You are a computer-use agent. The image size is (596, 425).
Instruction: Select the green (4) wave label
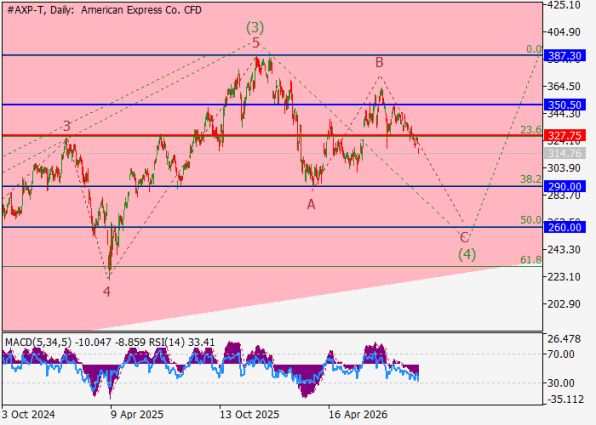[467, 254]
